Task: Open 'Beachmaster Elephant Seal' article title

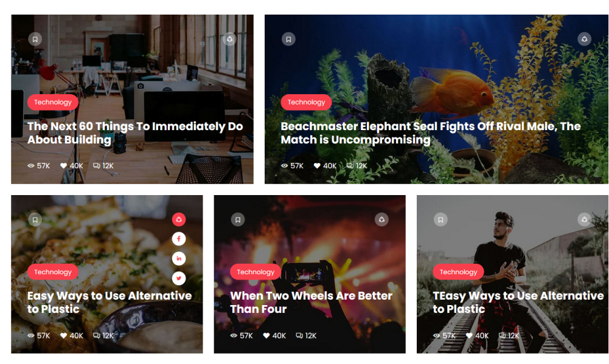Action: coord(431,132)
